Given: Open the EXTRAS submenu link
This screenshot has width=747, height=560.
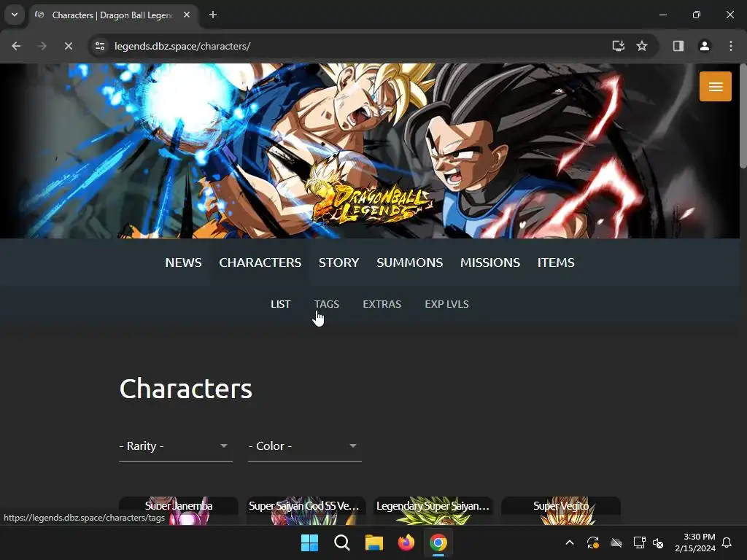Looking at the screenshot, I should (382, 304).
